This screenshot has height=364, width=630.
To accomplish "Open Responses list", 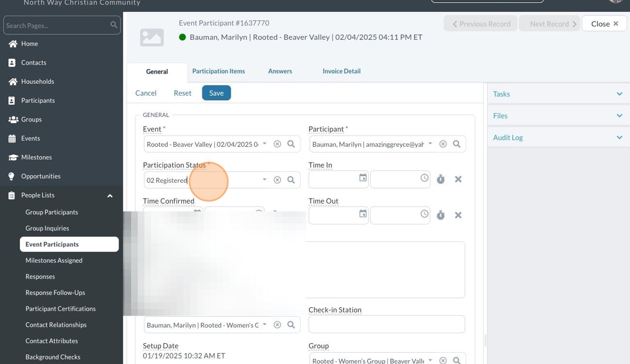I will (x=40, y=276).
